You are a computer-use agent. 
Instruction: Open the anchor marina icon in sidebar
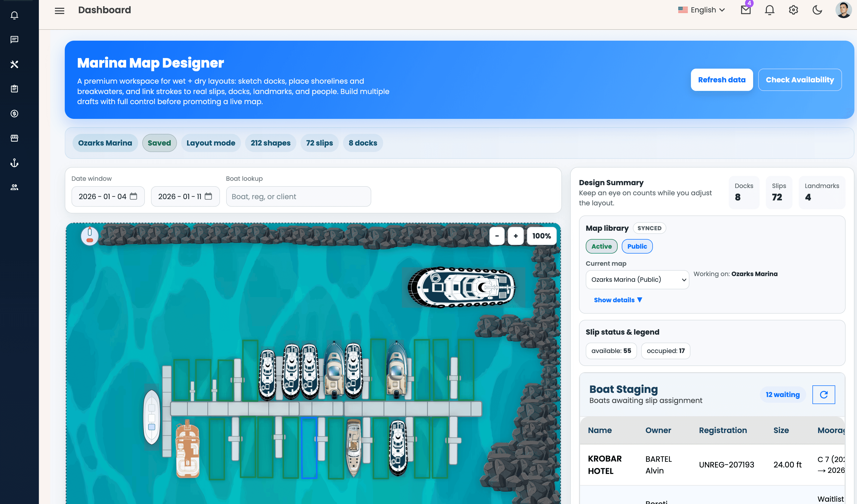coord(14,163)
